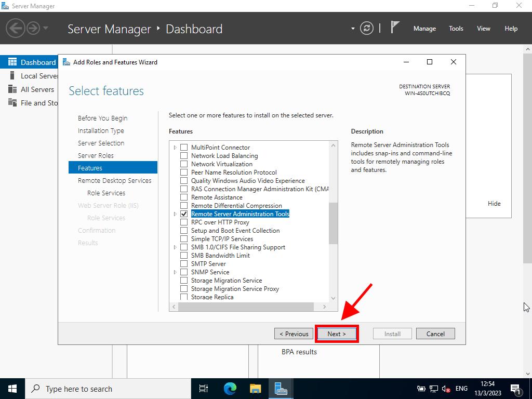
Task: Expand the Remote Server Administration Tools node
Action: click(175, 214)
